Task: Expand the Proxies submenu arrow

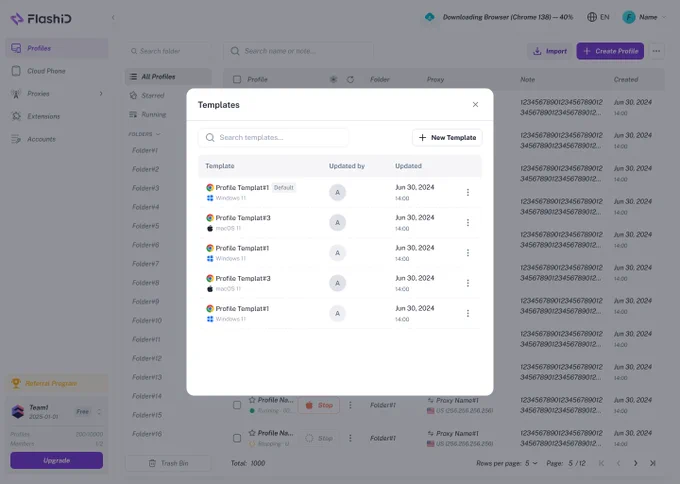Action: [101, 94]
